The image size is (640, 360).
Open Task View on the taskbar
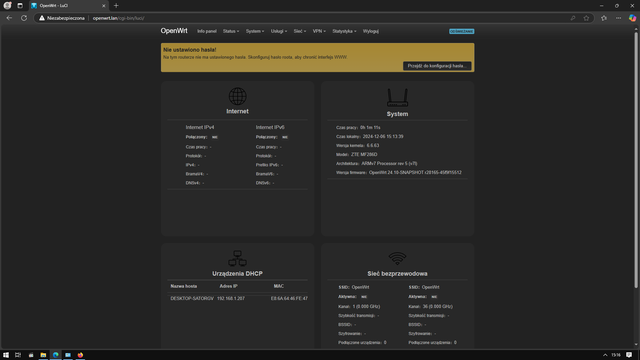[18, 355]
